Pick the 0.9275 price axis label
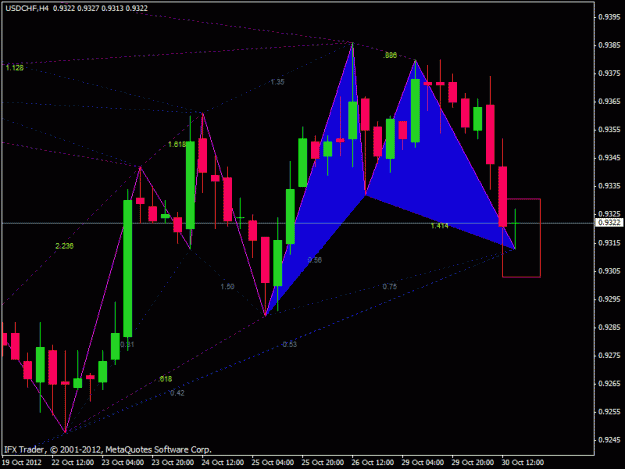 609,355
